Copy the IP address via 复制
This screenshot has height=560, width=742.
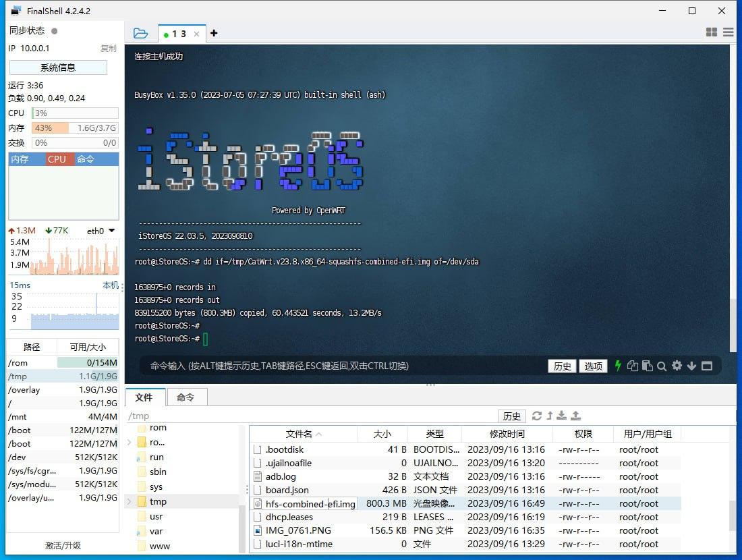pos(109,49)
